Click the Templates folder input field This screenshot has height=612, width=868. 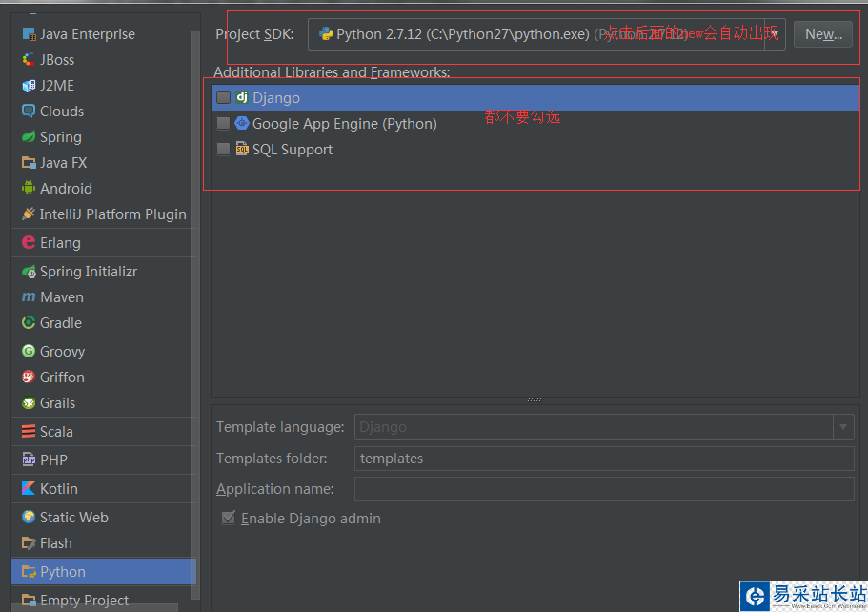pyautogui.click(x=604, y=459)
